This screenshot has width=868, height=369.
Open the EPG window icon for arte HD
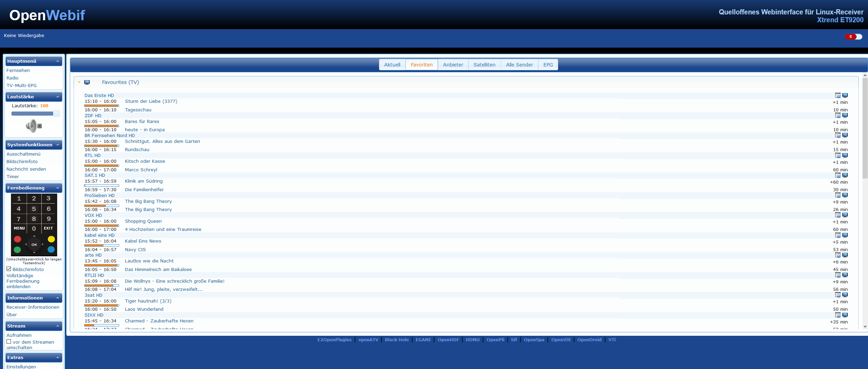[838, 255]
